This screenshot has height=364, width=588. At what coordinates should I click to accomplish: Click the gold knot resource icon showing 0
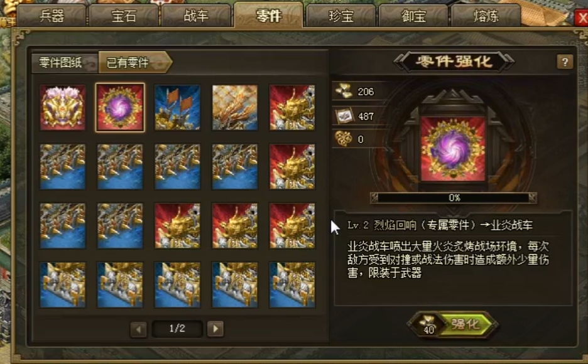point(344,139)
